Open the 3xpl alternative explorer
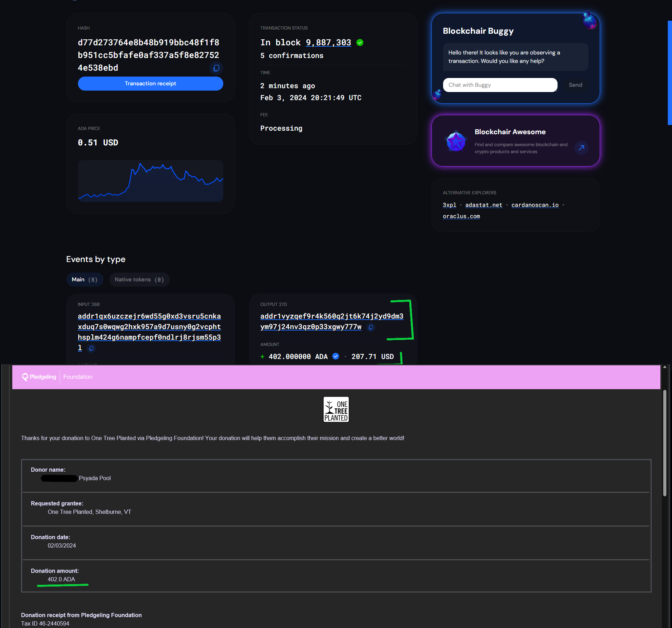Viewport: 672px width, 628px height. click(x=449, y=205)
